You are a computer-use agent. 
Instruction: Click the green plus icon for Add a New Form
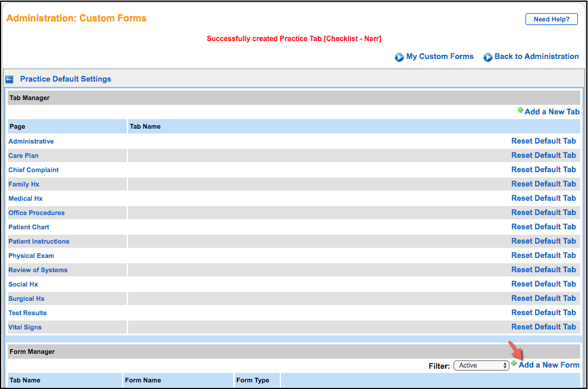point(514,363)
